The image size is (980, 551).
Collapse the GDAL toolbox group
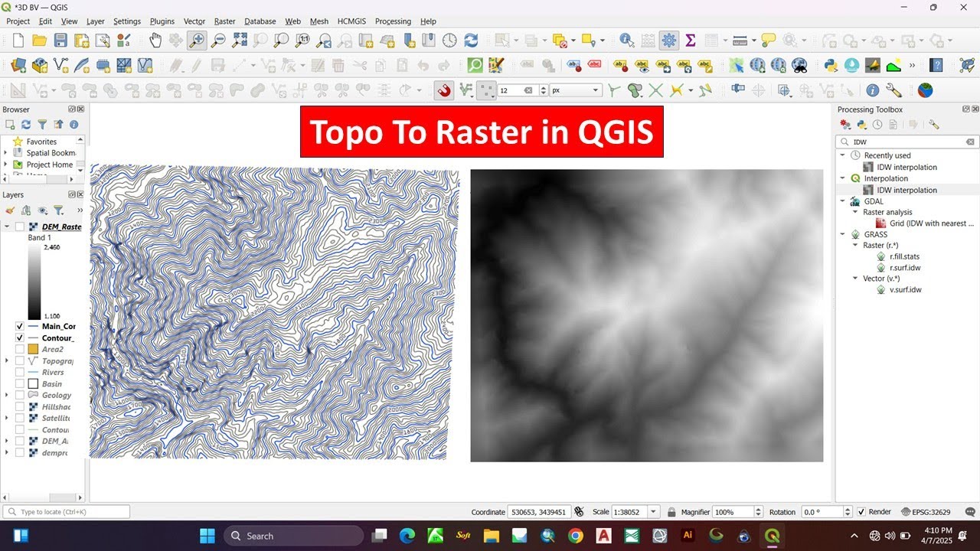coord(843,201)
